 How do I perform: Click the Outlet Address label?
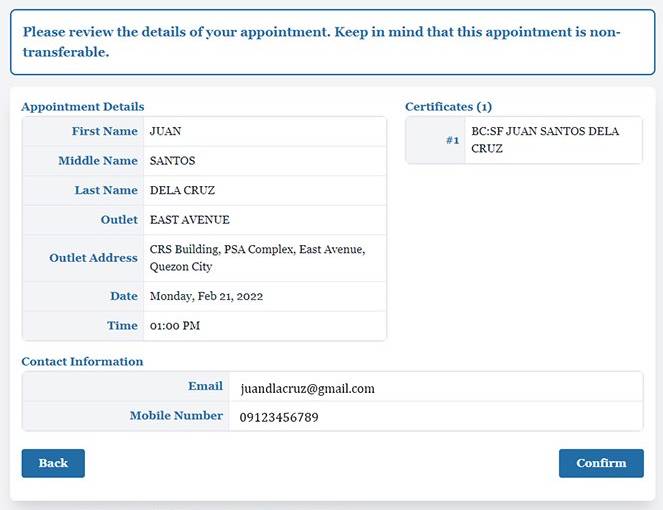click(x=93, y=258)
